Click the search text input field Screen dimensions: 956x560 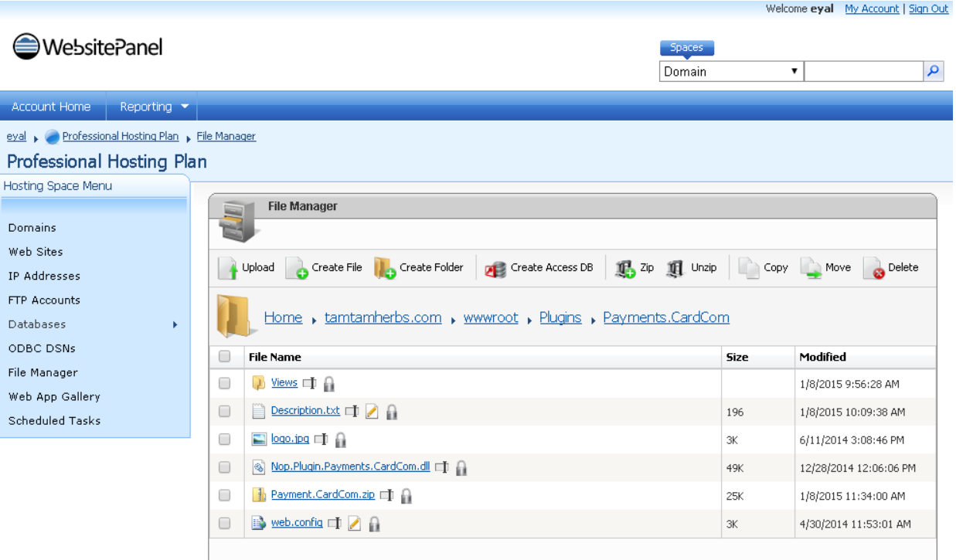[x=864, y=72]
